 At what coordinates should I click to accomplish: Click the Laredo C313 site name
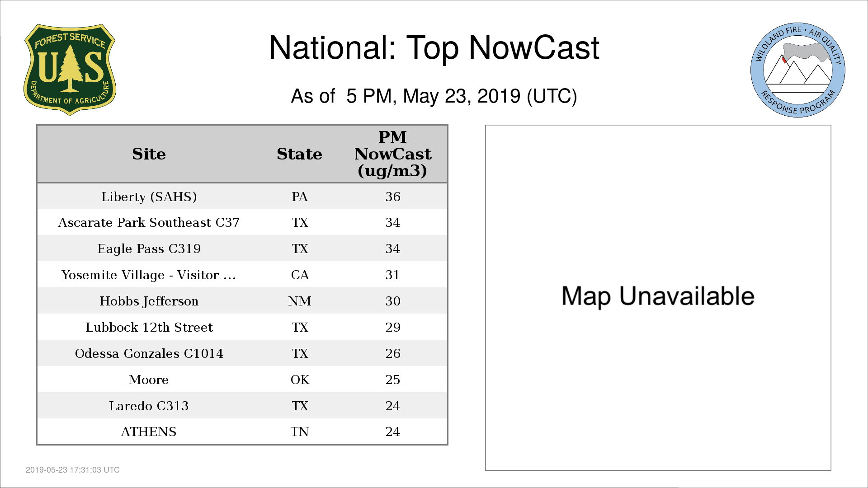[x=149, y=406]
